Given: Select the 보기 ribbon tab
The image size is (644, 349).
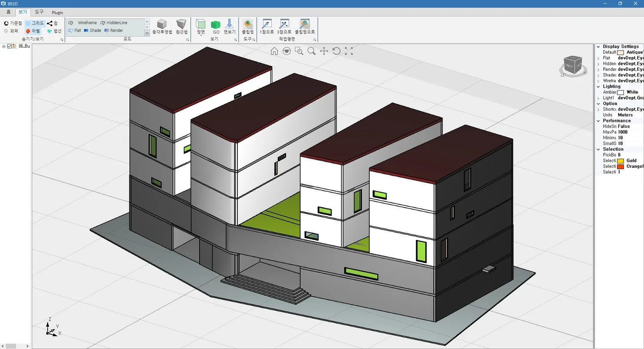Looking at the screenshot, I should tap(23, 12).
